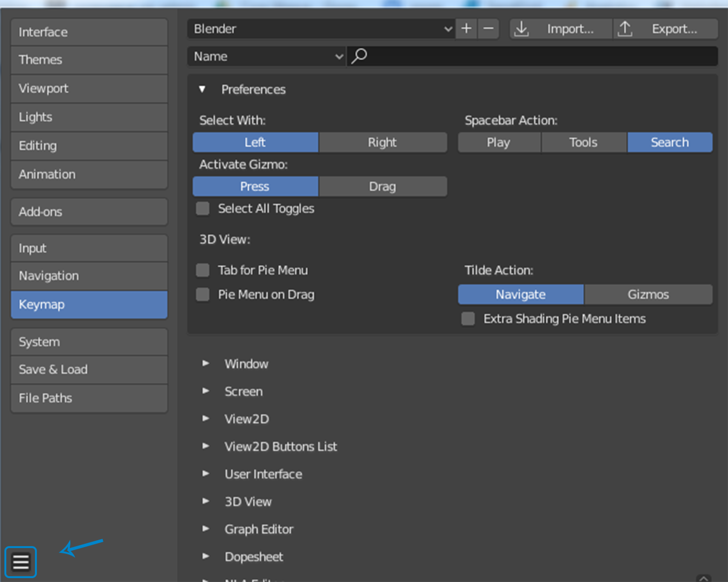The width and height of the screenshot is (728, 582).
Task: Open the File Paths tab
Action: pyautogui.click(x=89, y=398)
